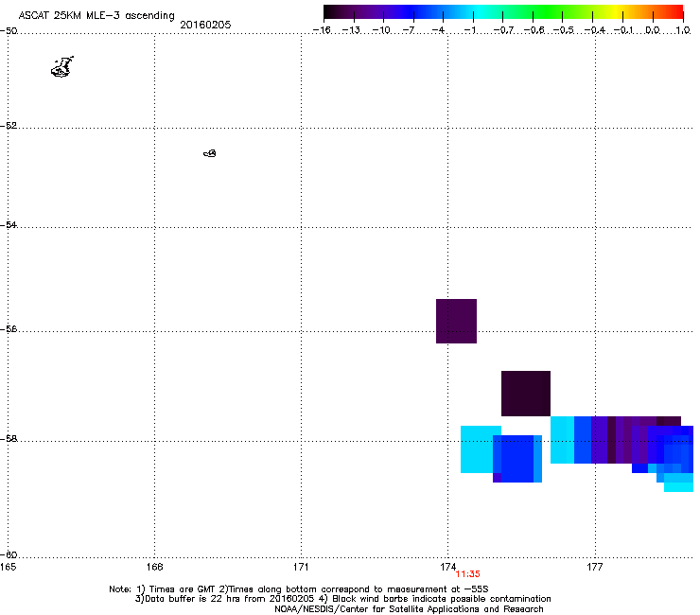
Task: Select the date label 20160205
Action: [x=205, y=25]
